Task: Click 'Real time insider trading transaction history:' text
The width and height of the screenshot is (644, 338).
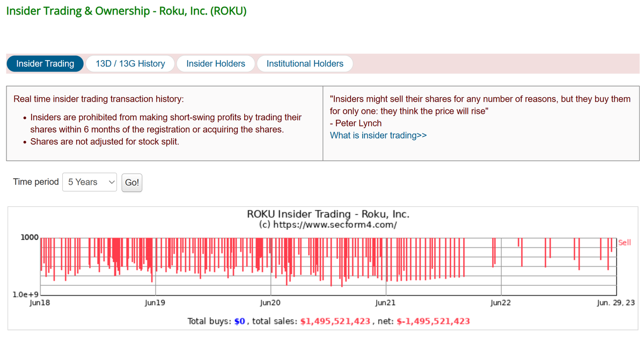Action: click(98, 99)
